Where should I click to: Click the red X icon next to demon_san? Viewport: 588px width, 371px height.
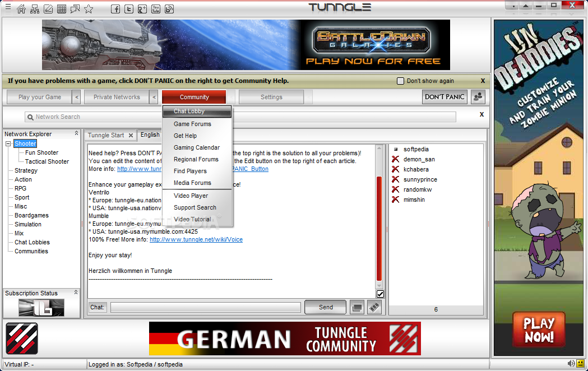(x=395, y=159)
